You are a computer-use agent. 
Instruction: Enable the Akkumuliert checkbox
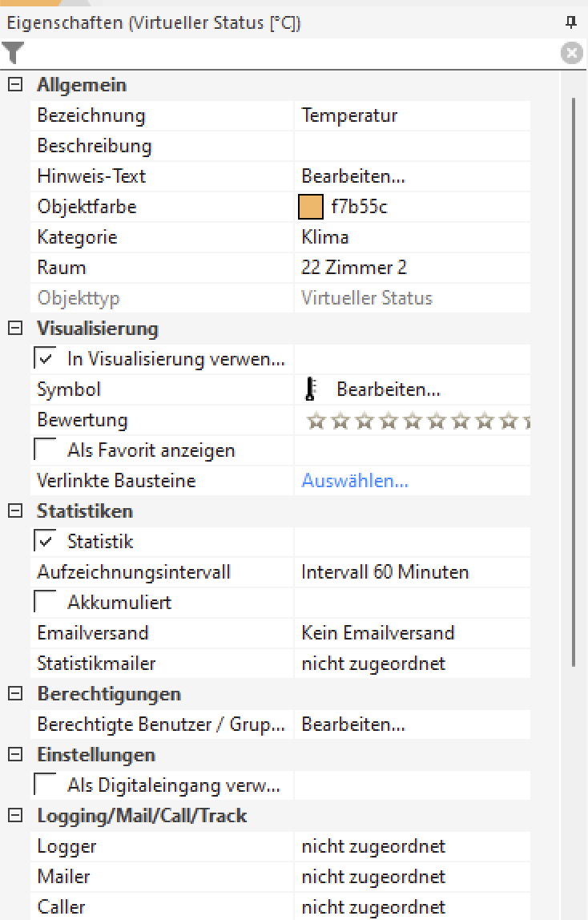(46, 602)
